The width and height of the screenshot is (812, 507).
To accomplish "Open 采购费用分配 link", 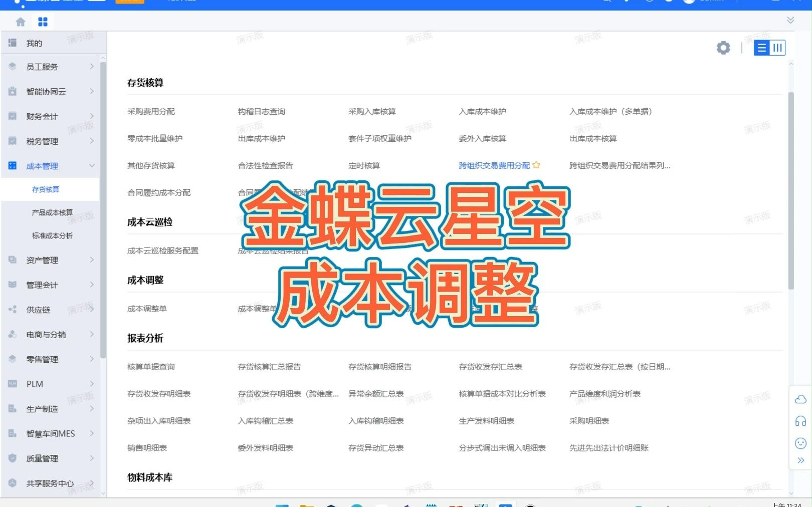I will click(x=151, y=111).
